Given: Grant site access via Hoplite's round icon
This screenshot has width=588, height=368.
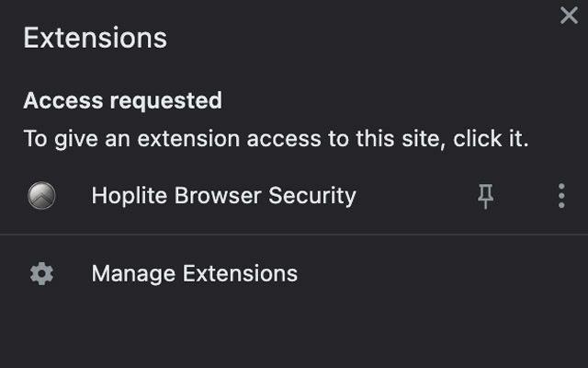Looking at the screenshot, I should click(41, 195).
